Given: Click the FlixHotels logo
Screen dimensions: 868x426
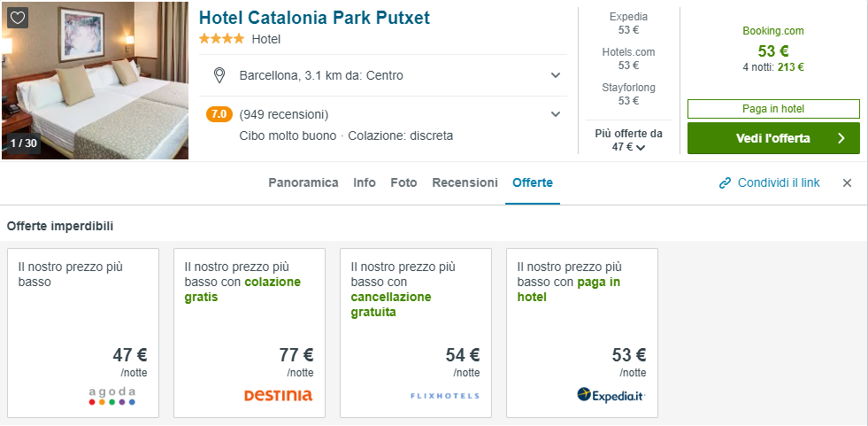Looking at the screenshot, I should pyautogui.click(x=444, y=396).
